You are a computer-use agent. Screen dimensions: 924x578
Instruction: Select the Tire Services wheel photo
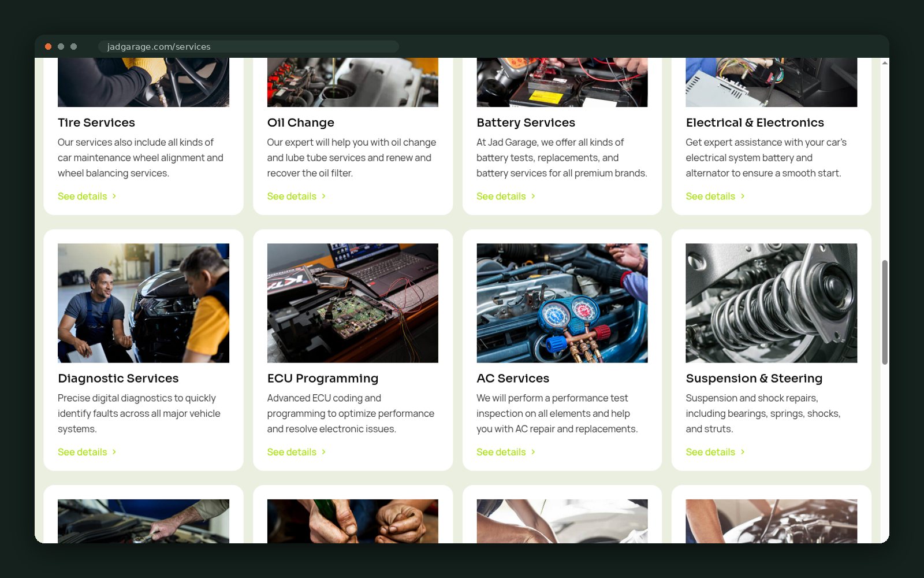(143, 82)
